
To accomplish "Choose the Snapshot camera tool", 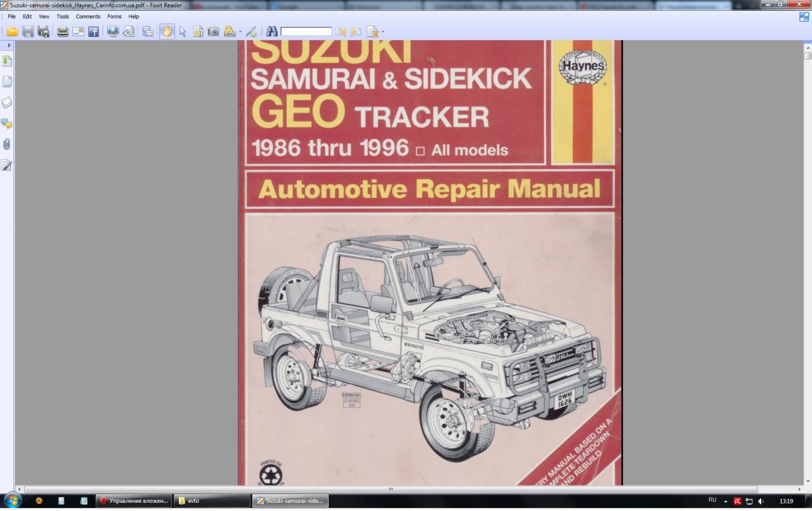I will click(213, 32).
